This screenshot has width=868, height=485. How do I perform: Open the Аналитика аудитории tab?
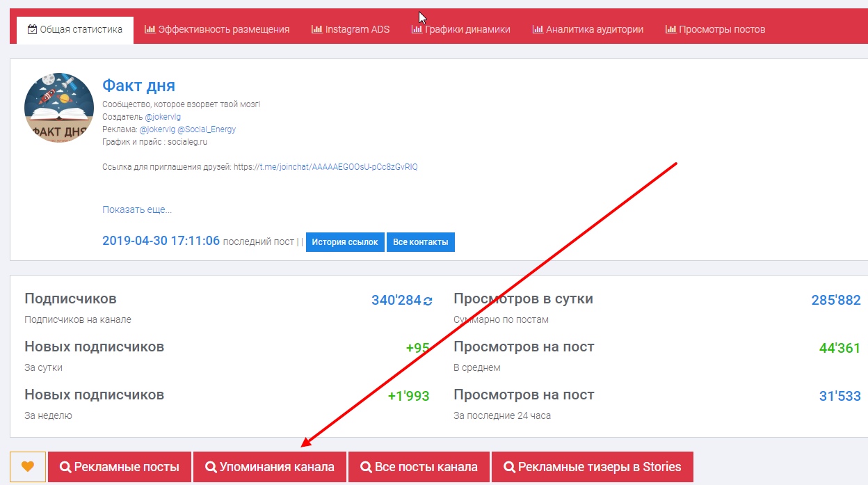click(x=588, y=29)
